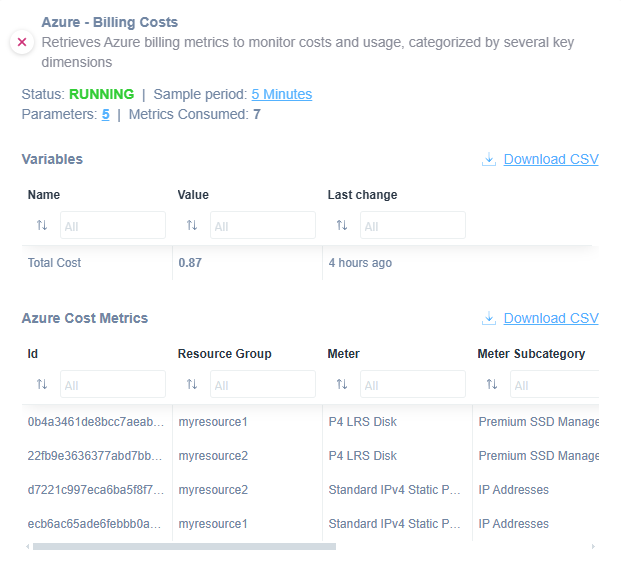Viewport: 621px width, 567px height.
Task: Filter Variables Name input field
Action: [113, 225]
